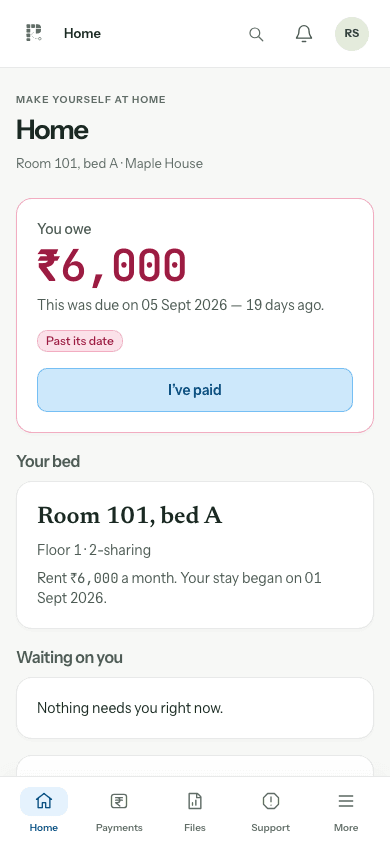Tap the app logo in top bar

34,33
